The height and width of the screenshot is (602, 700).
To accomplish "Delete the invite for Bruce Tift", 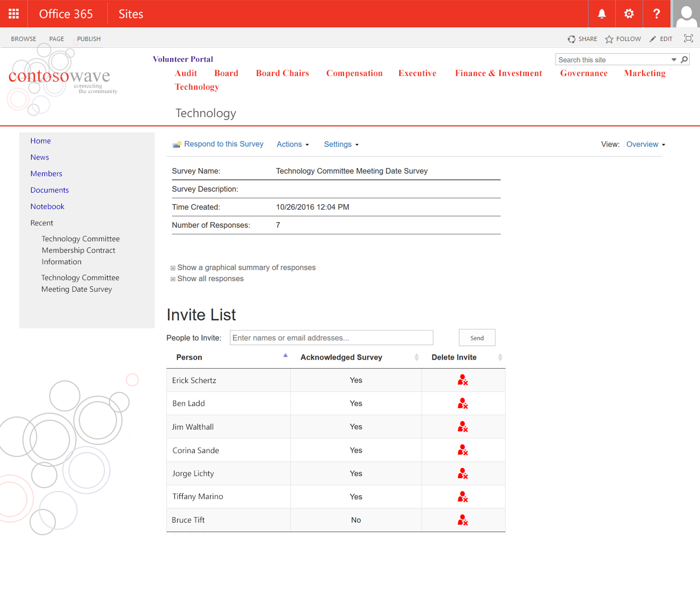I will point(463,520).
